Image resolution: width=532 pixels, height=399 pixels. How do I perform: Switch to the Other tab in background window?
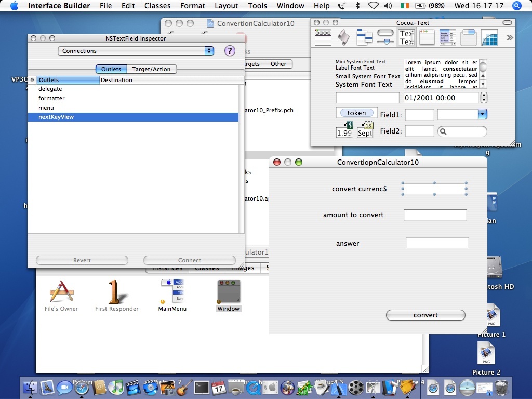pyautogui.click(x=278, y=64)
